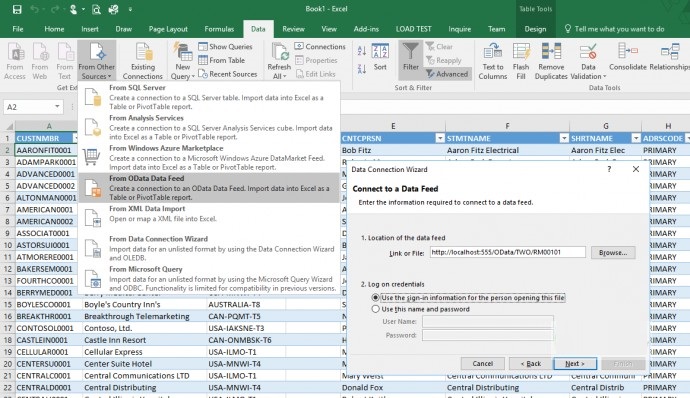
Task: Select sign-in information radio option
Action: [x=375, y=298]
